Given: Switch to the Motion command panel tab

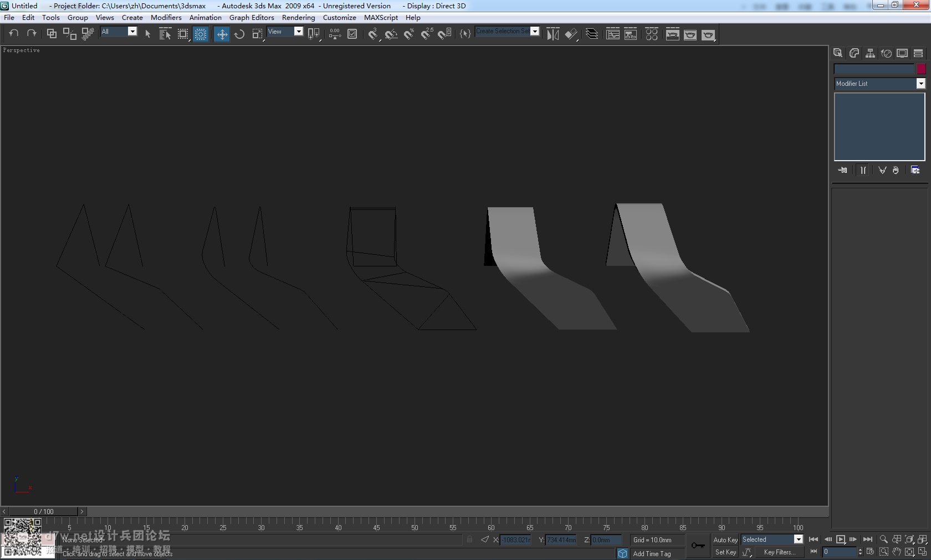Looking at the screenshot, I should point(886,53).
